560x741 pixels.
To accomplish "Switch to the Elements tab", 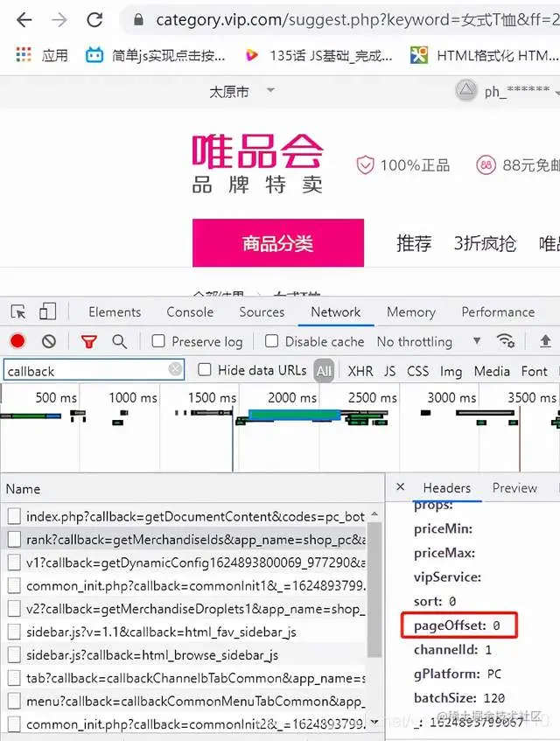I will tap(115, 312).
